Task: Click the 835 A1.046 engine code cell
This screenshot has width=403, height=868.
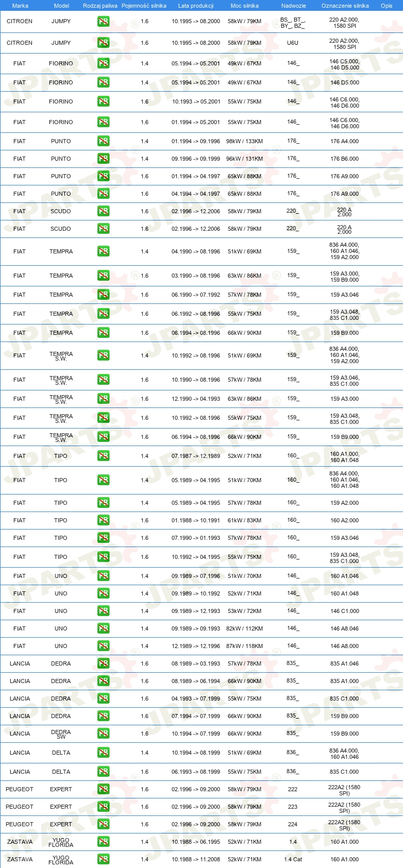Action: [345, 663]
